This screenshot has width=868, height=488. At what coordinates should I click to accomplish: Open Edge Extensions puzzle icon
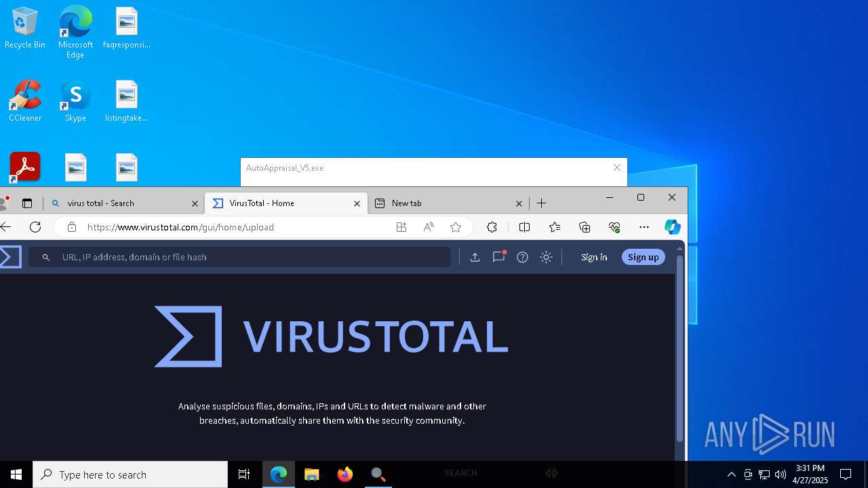[x=492, y=227]
